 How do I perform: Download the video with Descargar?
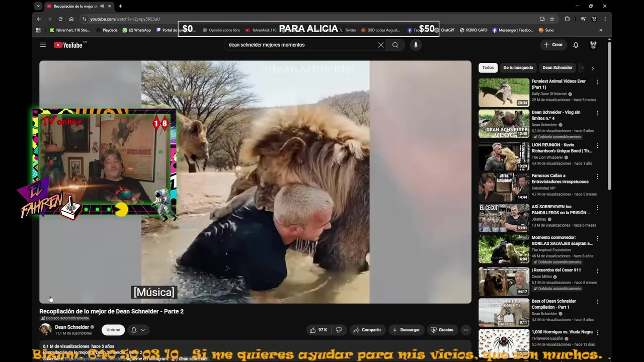click(x=406, y=330)
